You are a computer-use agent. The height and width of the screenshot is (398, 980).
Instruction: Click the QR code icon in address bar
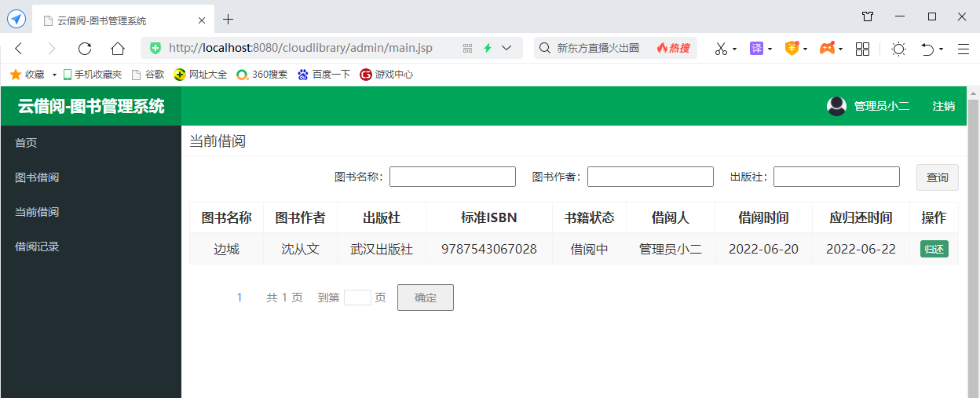pyautogui.click(x=468, y=48)
